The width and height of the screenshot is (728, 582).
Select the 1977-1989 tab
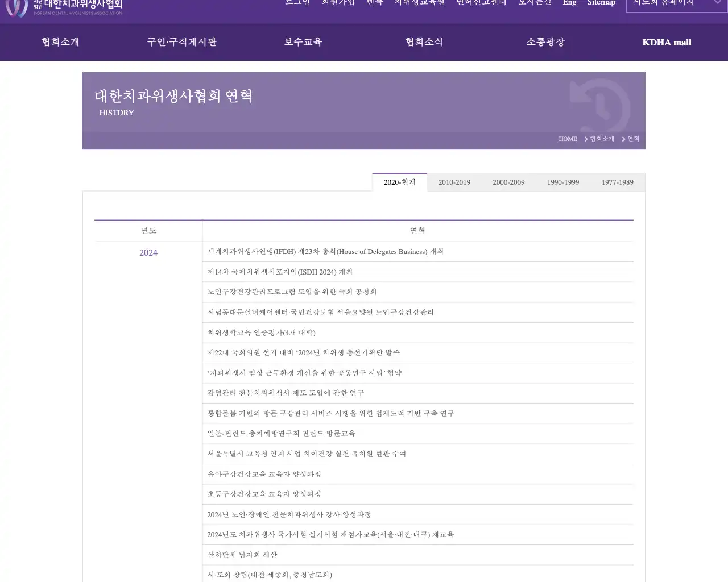(x=617, y=182)
